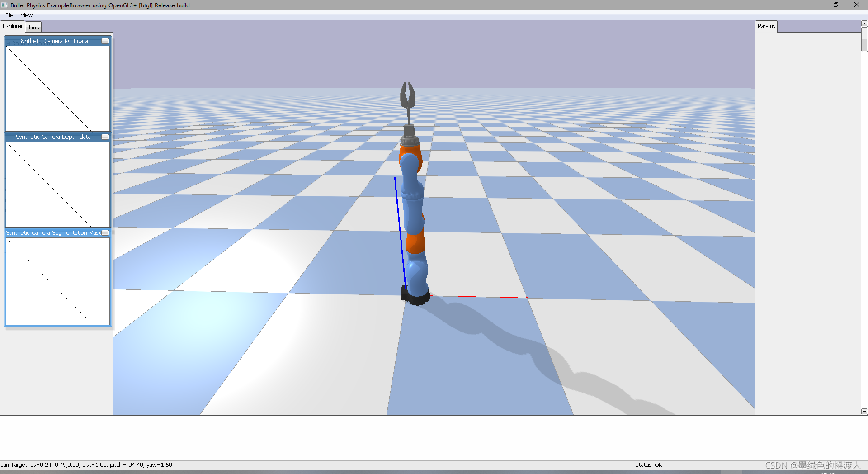Switch to the Test tab

[x=33, y=27]
